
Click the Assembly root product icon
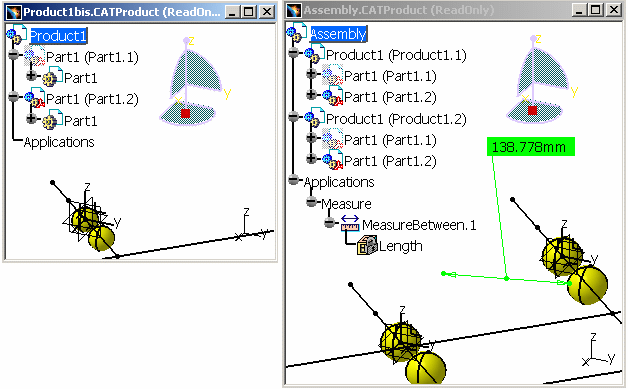(297, 33)
